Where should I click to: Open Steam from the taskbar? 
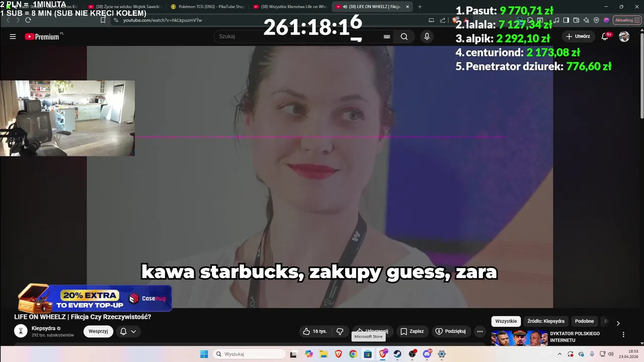coord(397,354)
